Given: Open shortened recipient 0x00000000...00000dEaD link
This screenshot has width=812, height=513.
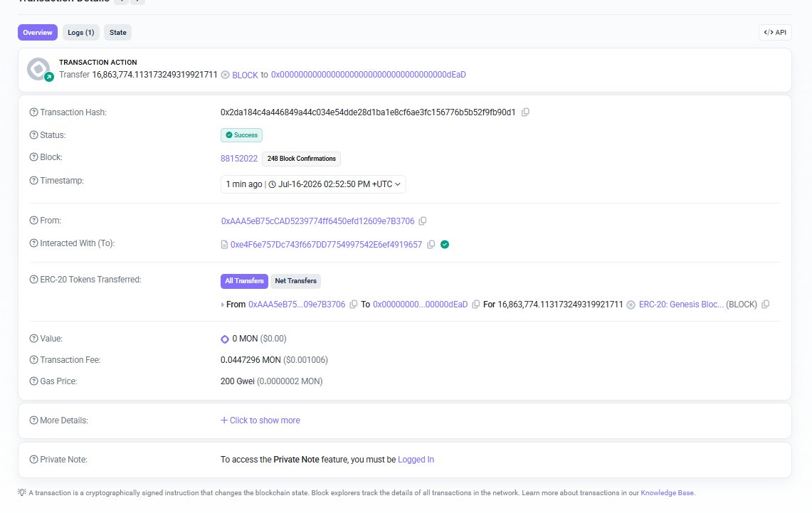Looking at the screenshot, I should pos(420,305).
